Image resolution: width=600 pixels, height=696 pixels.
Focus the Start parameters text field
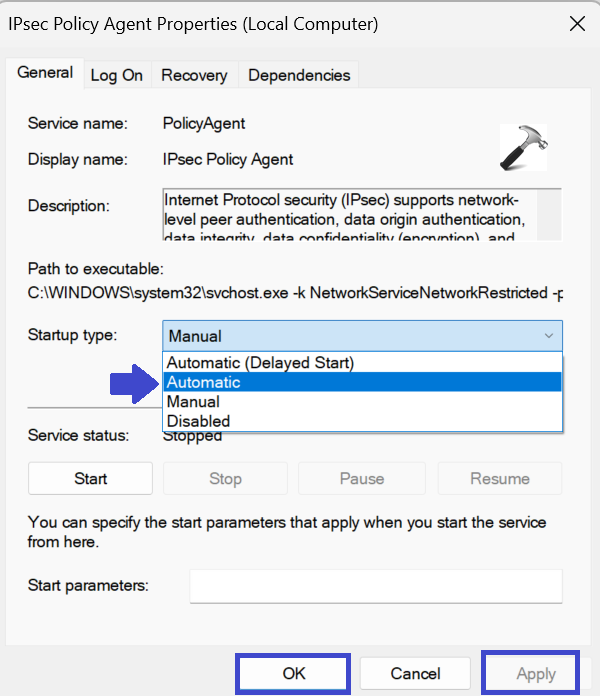pyautogui.click(x=375, y=586)
